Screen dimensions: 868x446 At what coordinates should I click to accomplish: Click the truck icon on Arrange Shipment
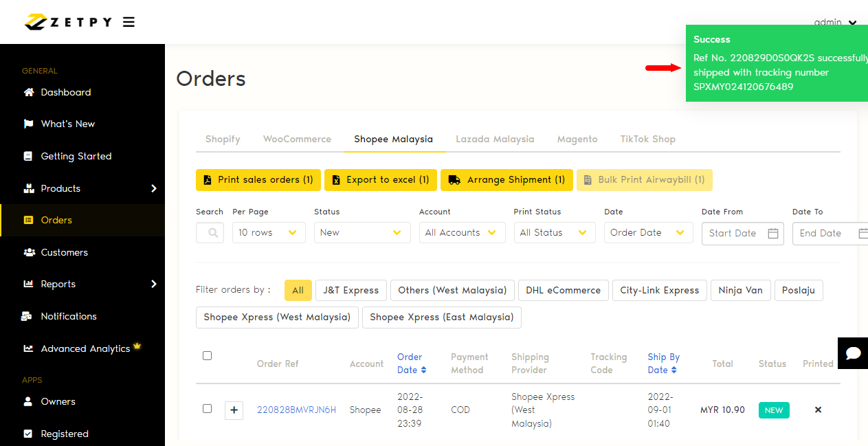[x=454, y=179]
